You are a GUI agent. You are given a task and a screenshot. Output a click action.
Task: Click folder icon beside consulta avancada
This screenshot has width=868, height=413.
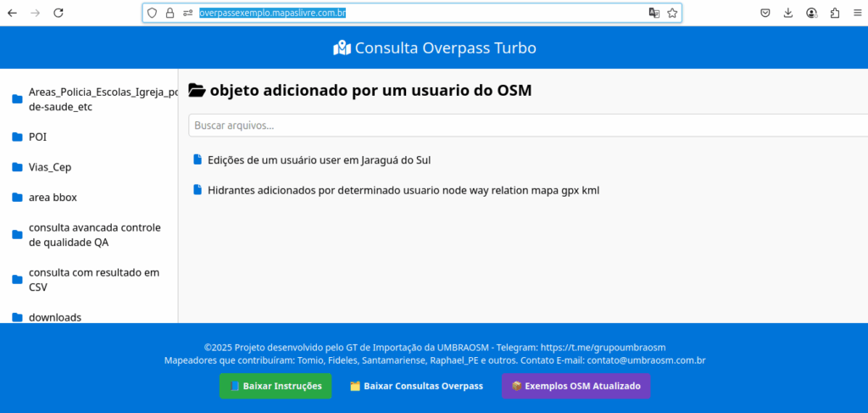pyautogui.click(x=17, y=235)
